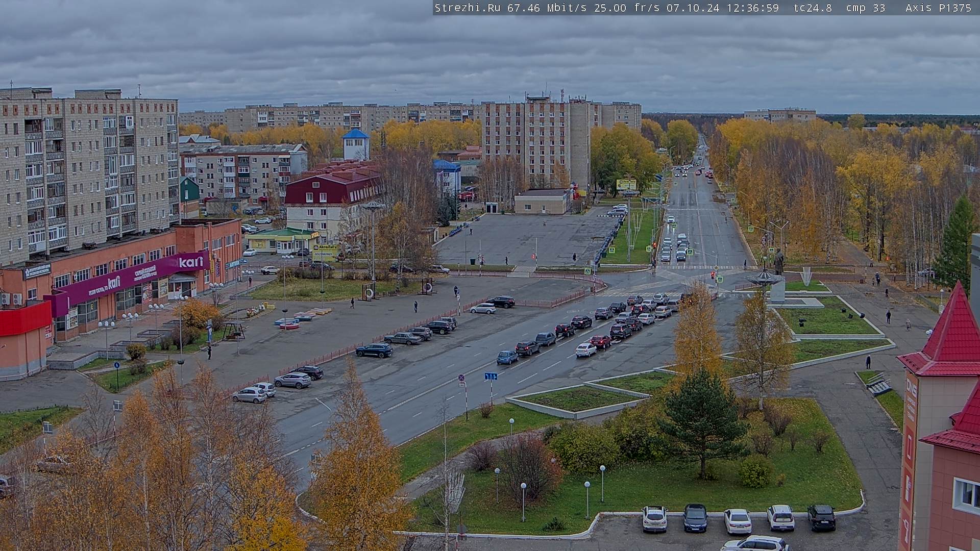Screen dimensions: 980x551
Task: Click the cmp 33 overlay value
Action: pyautogui.click(x=866, y=8)
